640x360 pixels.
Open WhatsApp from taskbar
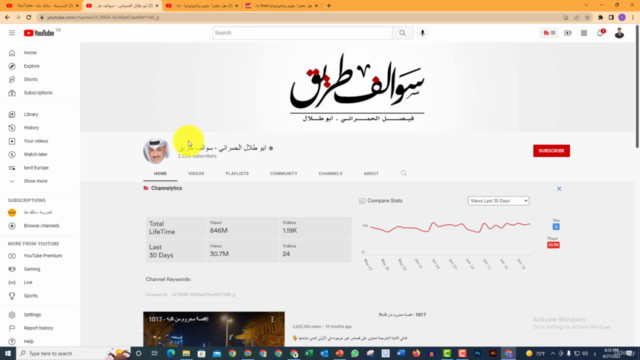355,353
